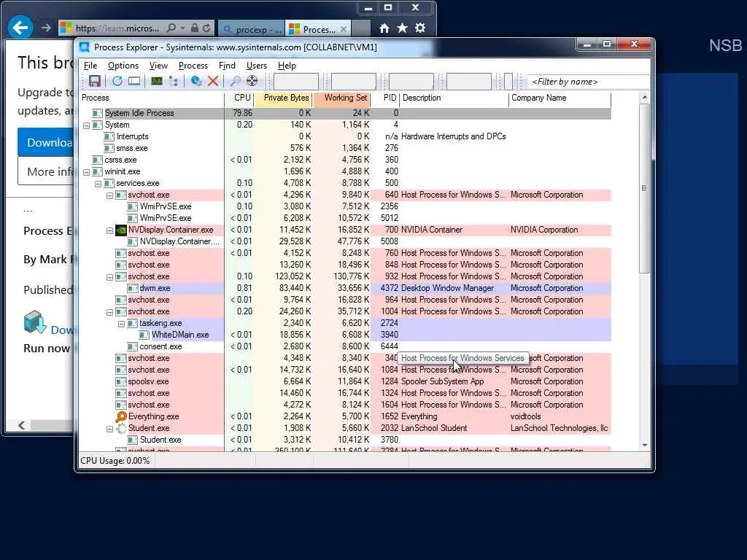Click the process list scroll down arrow
The image size is (747, 560).
point(644,446)
